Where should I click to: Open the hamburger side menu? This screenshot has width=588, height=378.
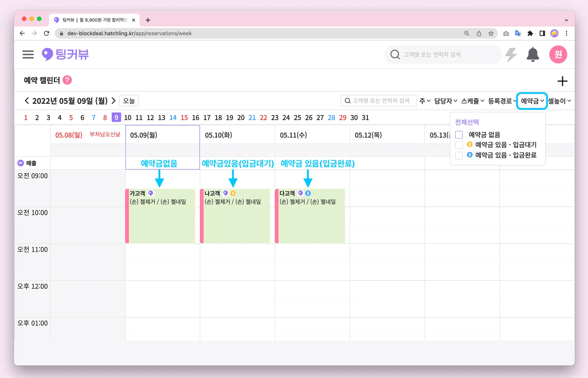coord(28,54)
